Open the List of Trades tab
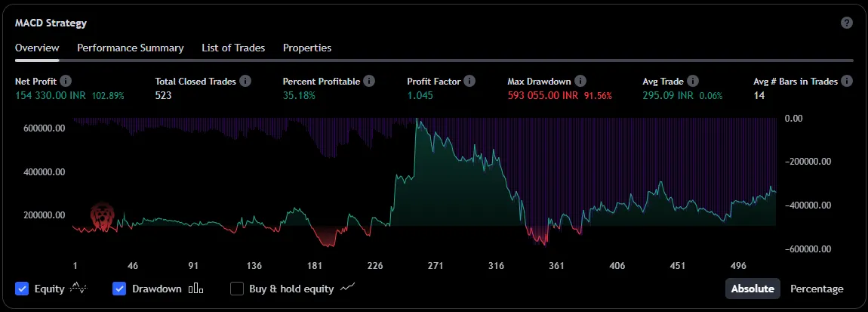 point(233,48)
